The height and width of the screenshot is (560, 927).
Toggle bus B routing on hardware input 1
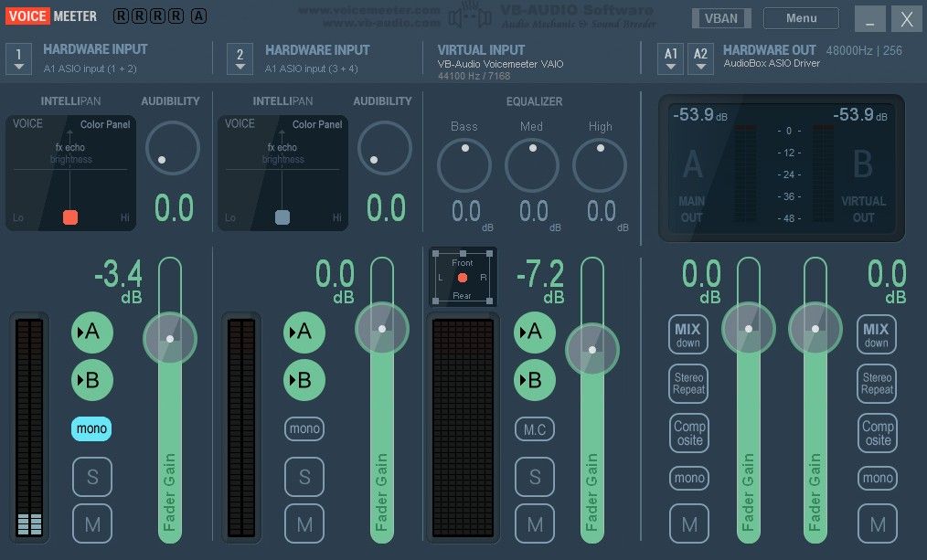point(92,380)
